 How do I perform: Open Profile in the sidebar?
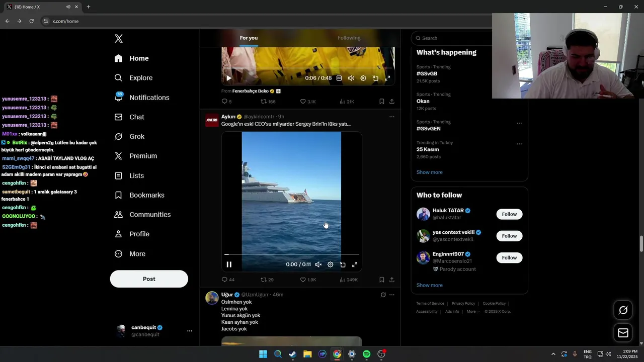[132, 234]
